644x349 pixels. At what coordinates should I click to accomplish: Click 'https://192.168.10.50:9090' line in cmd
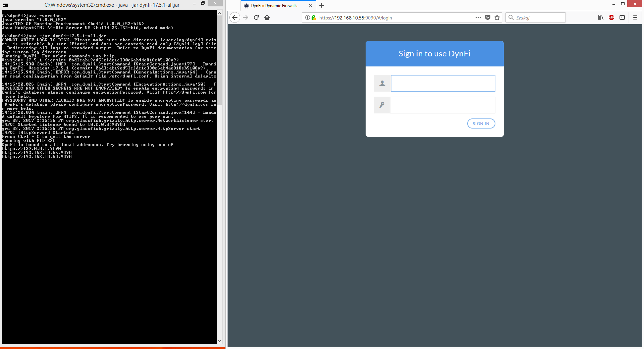pyautogui.click(x=37, y=157)
